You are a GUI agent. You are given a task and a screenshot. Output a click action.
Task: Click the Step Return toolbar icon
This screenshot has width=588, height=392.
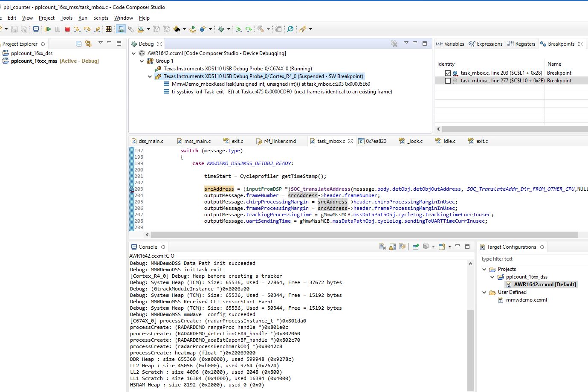coord(97,29)
